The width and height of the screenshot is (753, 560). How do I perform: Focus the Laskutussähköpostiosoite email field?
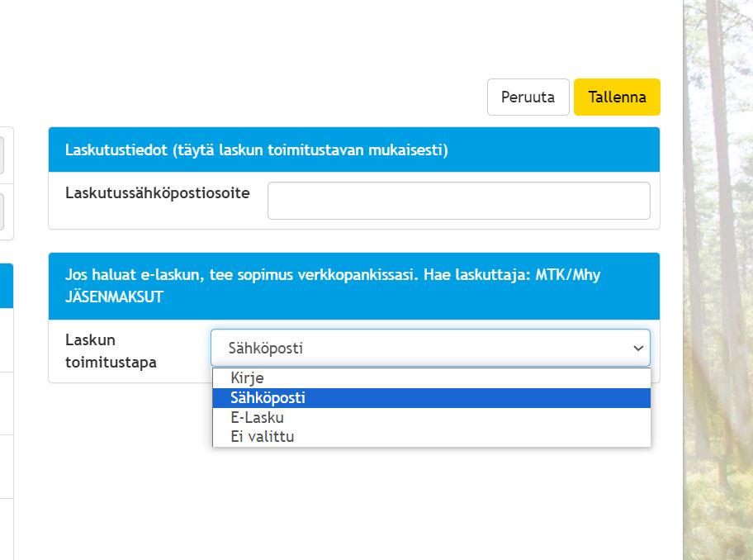(458, 201)
